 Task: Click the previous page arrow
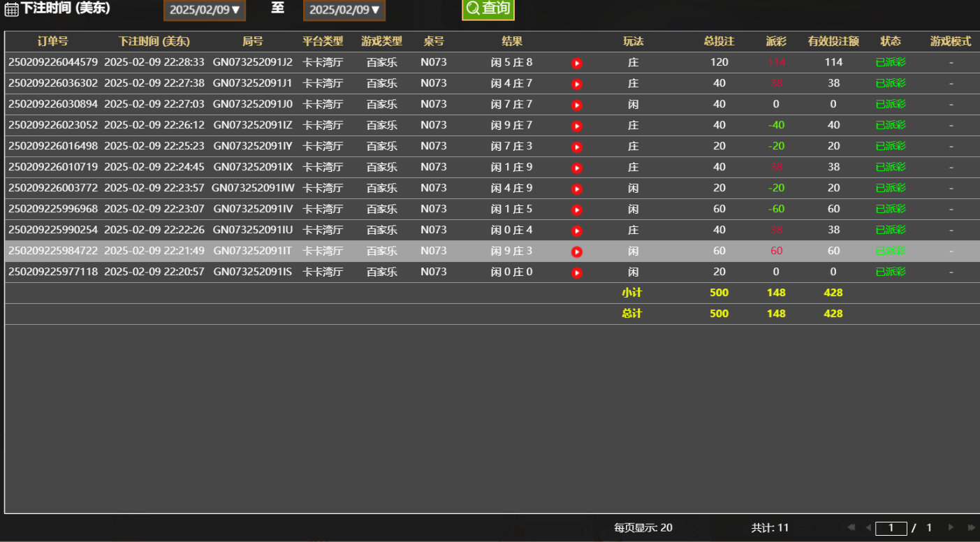(868, 529)
